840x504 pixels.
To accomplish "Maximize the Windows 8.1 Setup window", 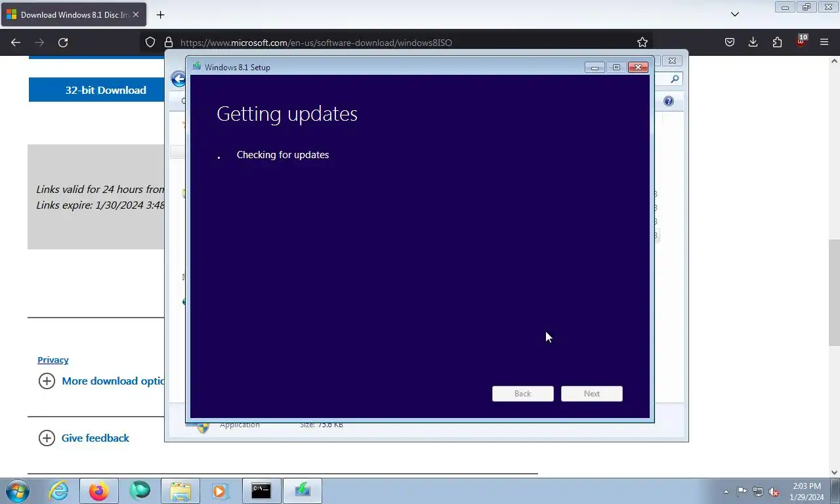I will (616, 67).
